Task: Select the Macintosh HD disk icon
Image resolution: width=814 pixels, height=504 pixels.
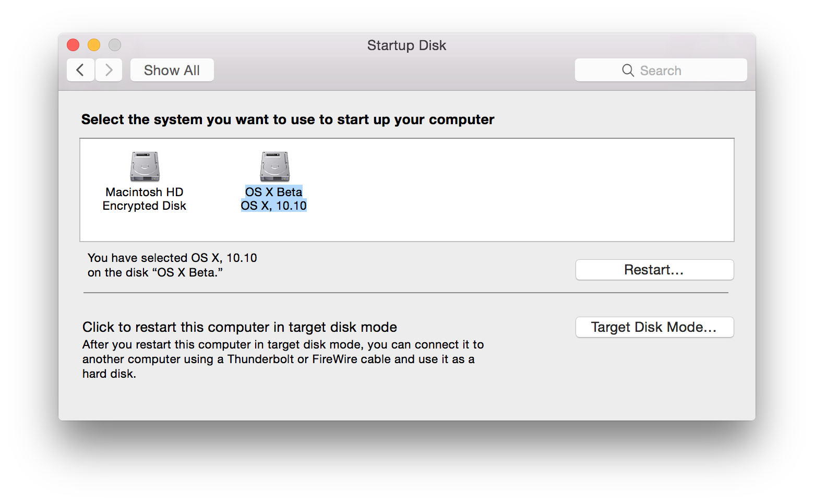Action: (145, 166)
